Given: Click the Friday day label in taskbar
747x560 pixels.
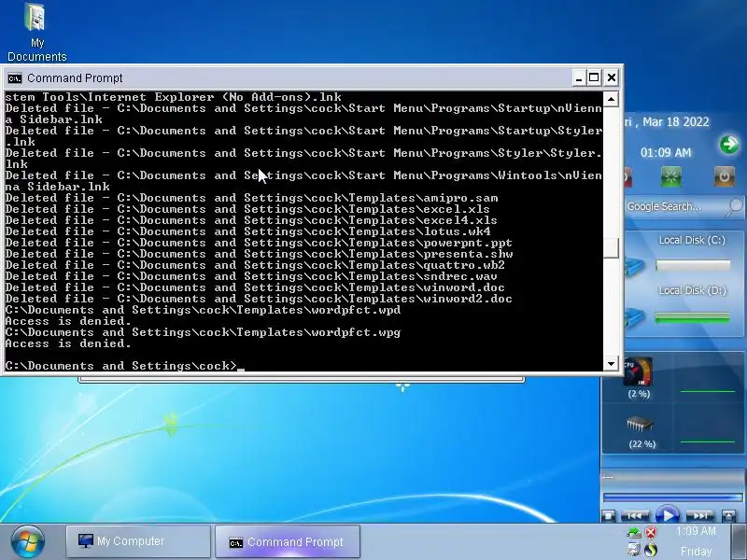Looking at the screenshot, I should (x=696, y=551).
